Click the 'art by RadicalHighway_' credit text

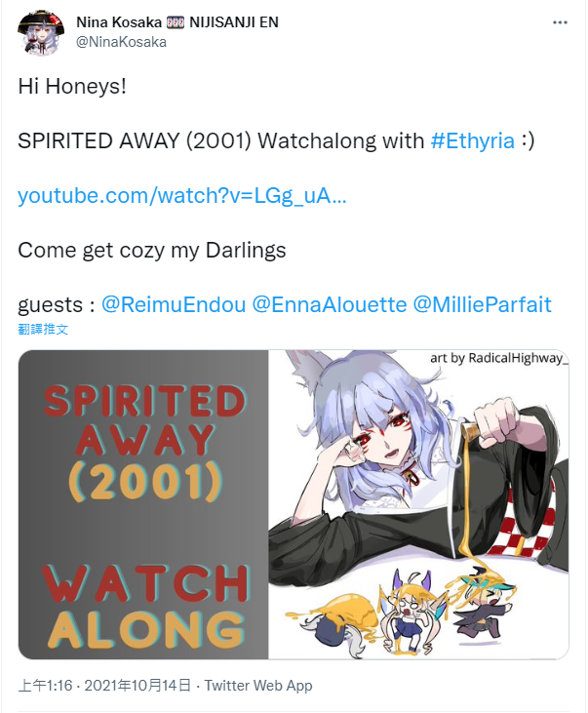[x=499, y=358]
